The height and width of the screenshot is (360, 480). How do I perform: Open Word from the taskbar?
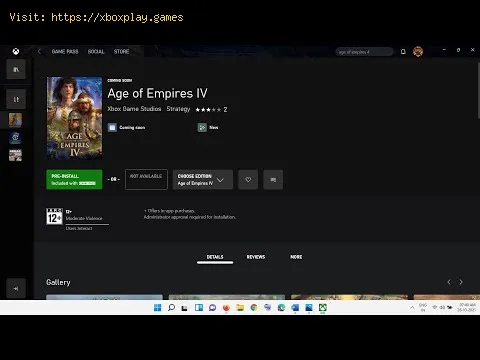click(295, 308)
